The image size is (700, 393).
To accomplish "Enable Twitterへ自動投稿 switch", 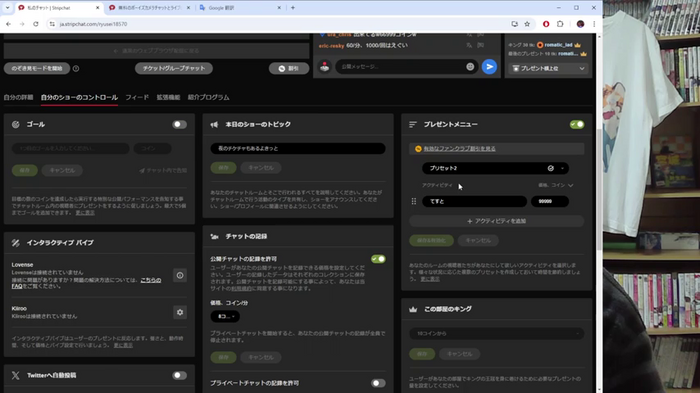I will [179, 376].
